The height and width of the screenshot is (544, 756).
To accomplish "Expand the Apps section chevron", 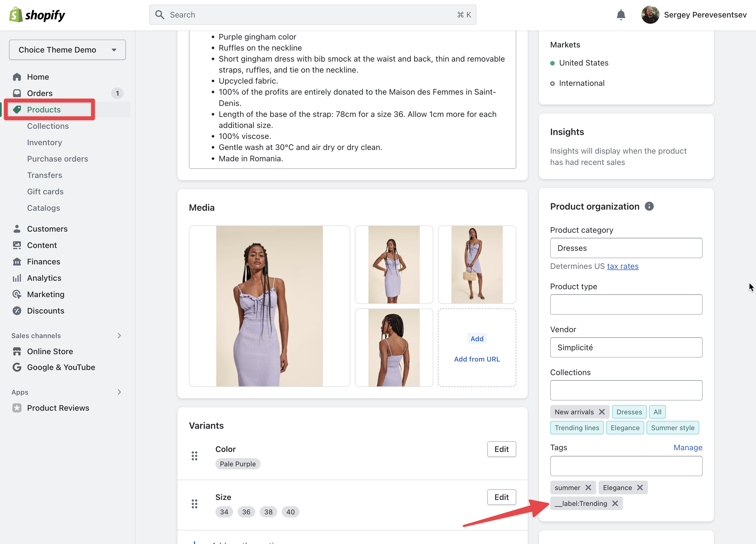I will [119, 392].
